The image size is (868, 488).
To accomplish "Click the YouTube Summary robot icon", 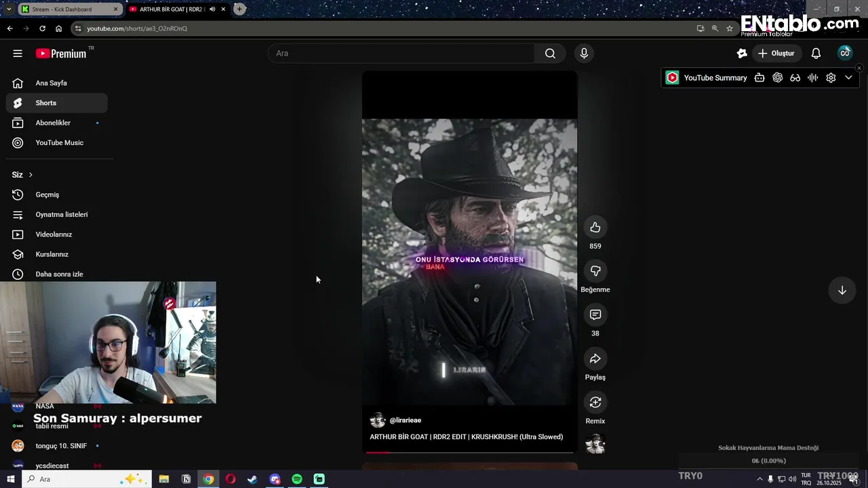I will [759, 78].
